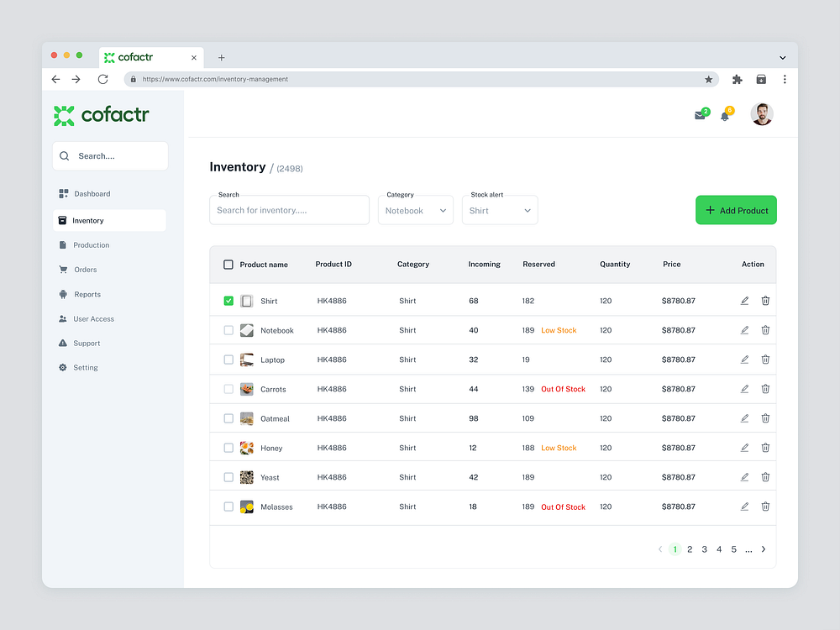The width and height of the screenshot is (840, 630).
Task: Click the edit pencil icon for Laptop
Action: [744, 359]
